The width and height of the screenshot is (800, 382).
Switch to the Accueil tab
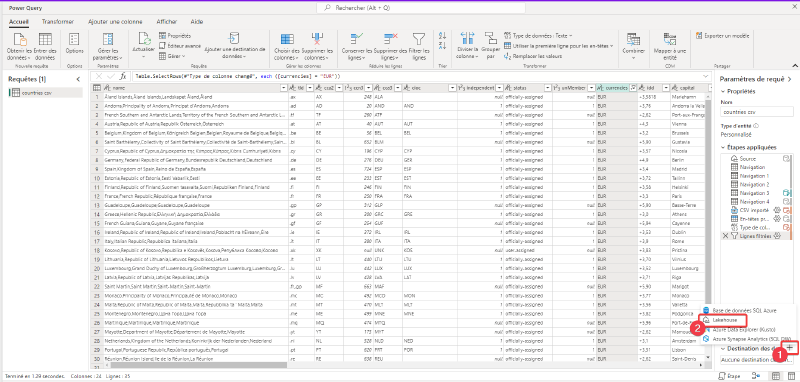tap(19, 22)
